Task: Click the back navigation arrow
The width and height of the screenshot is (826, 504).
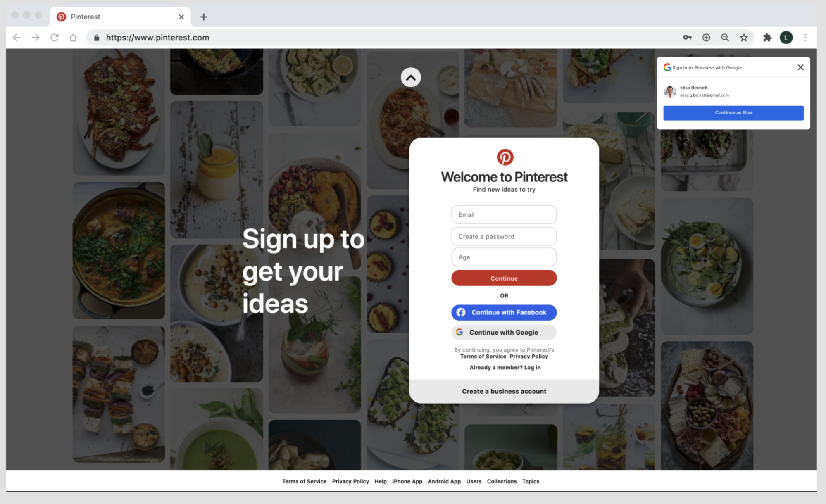Action: (17, 37)
